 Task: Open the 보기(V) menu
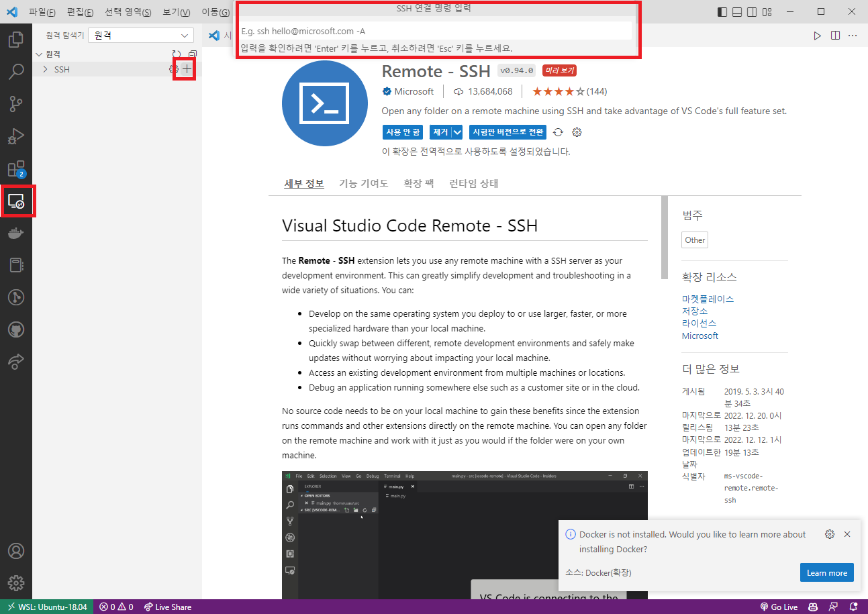(x=177, y=12)
